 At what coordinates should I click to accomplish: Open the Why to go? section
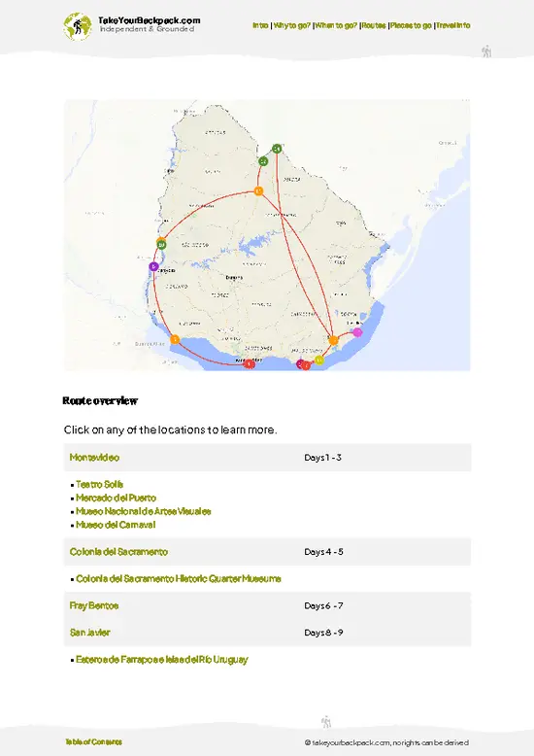[x=292, y=25]
